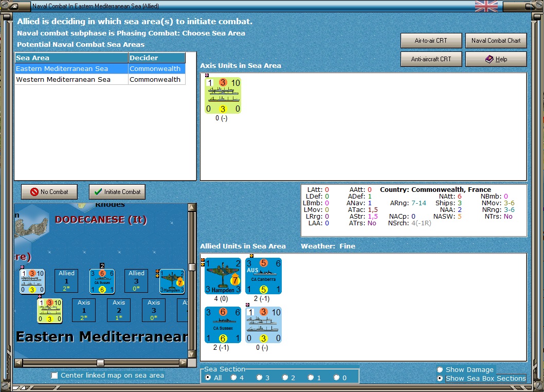Choose the Show Sea Box Sections option
The width and height of the screenshot is (544, 392).
440,378
